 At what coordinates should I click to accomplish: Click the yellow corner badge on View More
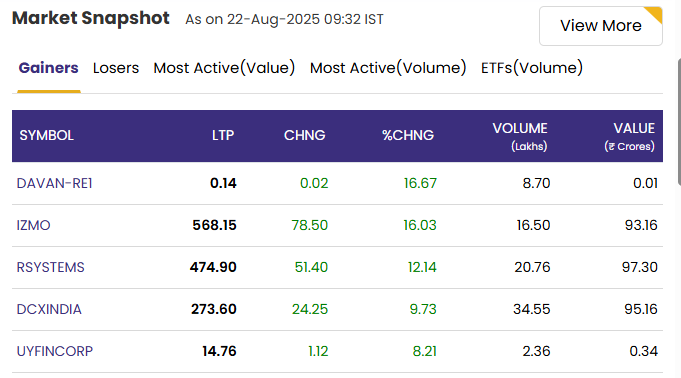(x=655, y=13)
